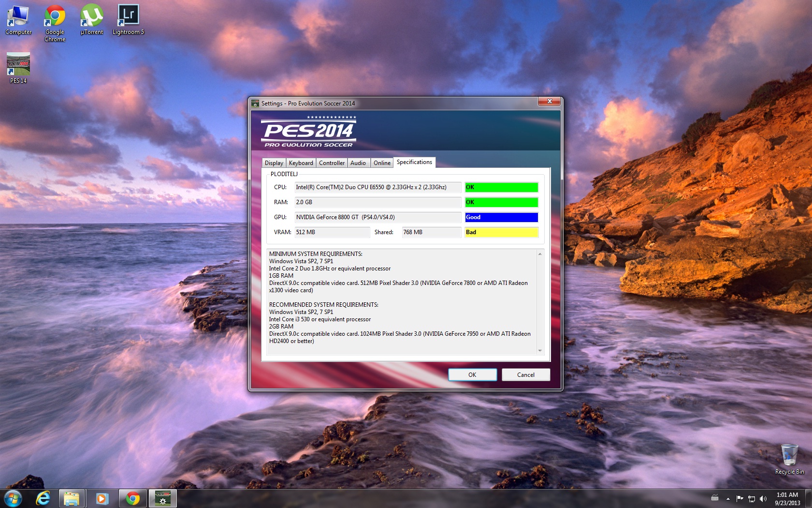Image resolution: width=812 pixels, height=508 pixels.
Task: Click the OK button
Action: pyautogui.click(x=472, y=375)
